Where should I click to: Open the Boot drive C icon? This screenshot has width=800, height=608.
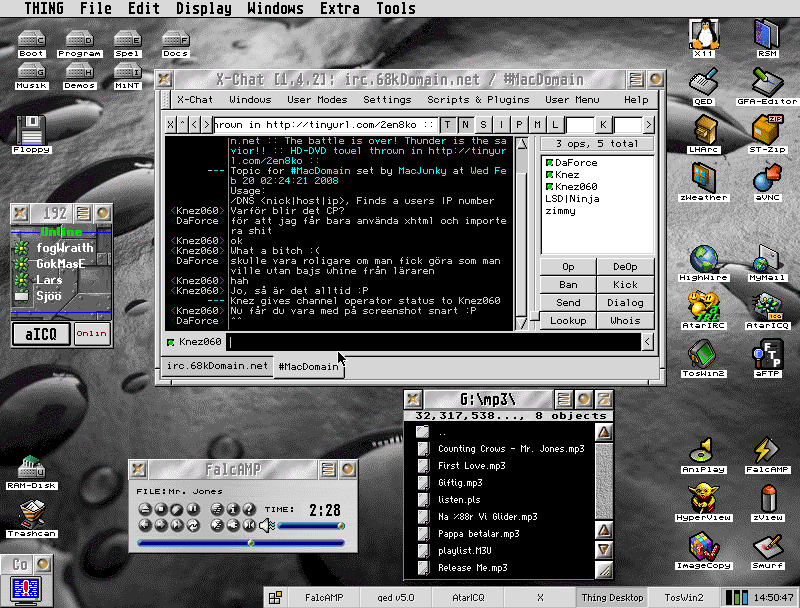(x=32, y=44)
